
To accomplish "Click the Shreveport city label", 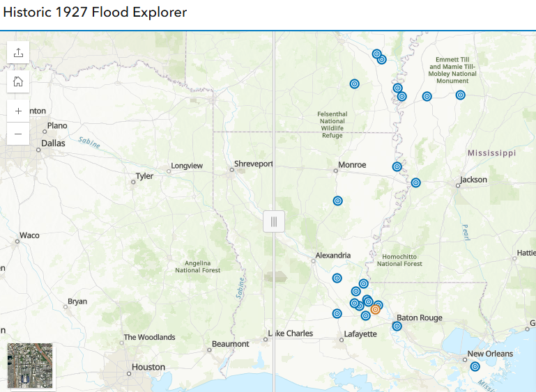I will (x=253, y=164).
